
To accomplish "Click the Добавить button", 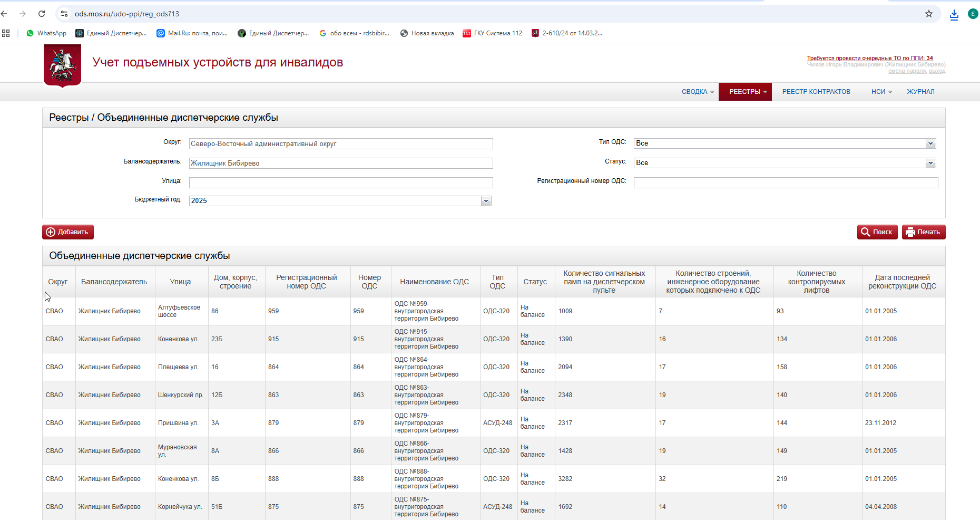I will [68, 232].
